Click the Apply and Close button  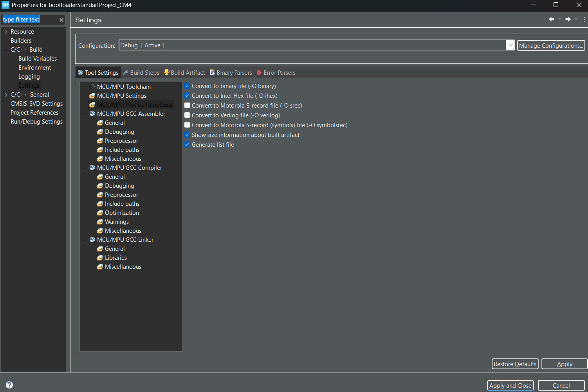click(x=510, y=385)
